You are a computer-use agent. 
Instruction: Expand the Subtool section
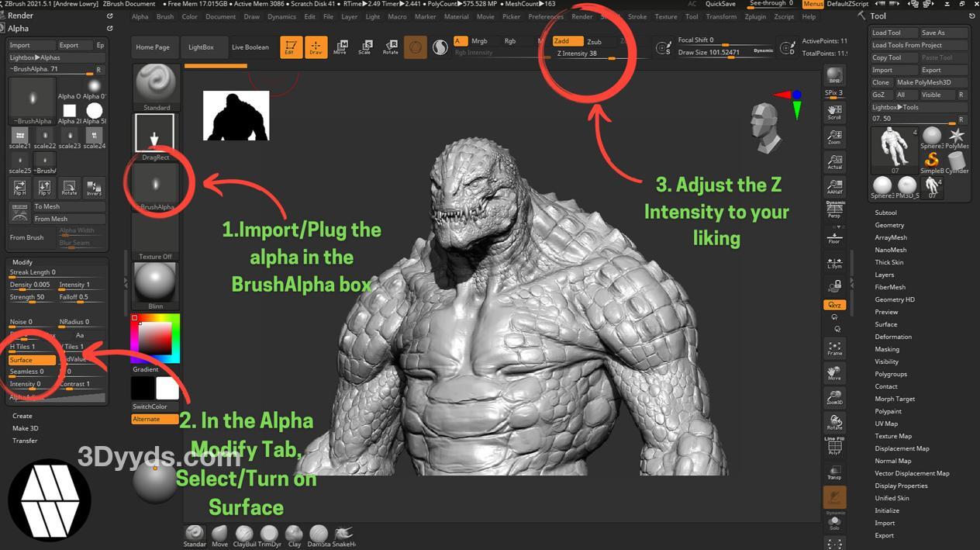point(885,213)
